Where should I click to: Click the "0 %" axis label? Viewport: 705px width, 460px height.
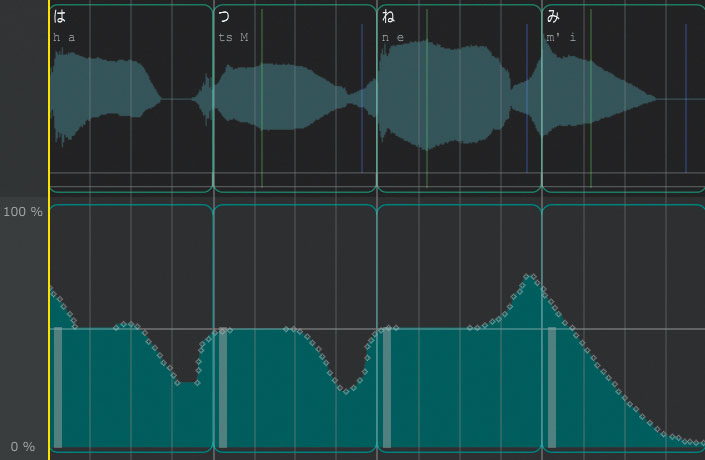pos(23,447)
